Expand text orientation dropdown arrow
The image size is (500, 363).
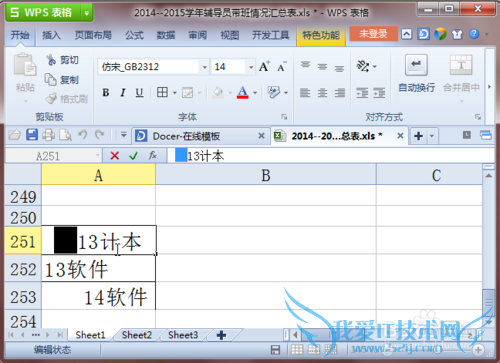click(375, 67)
